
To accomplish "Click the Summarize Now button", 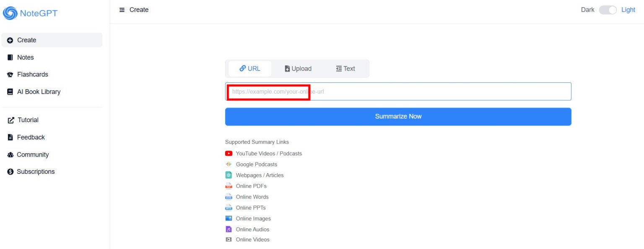I will pos(398,116).
